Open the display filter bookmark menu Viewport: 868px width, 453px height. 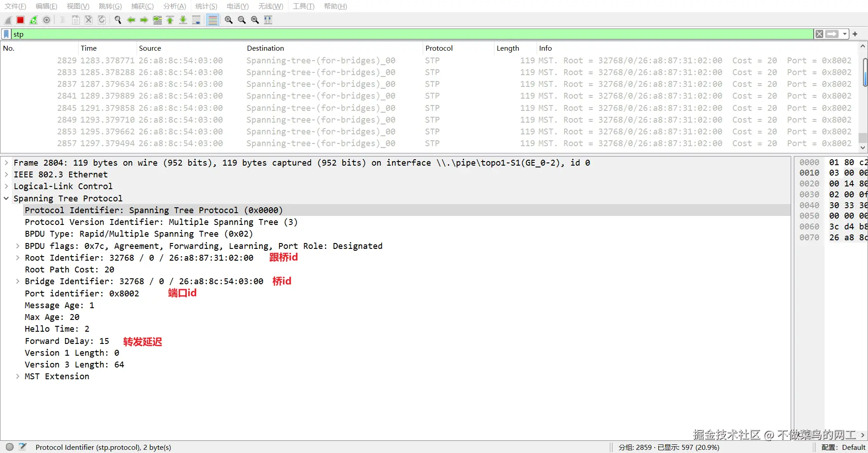pos(6,34)
